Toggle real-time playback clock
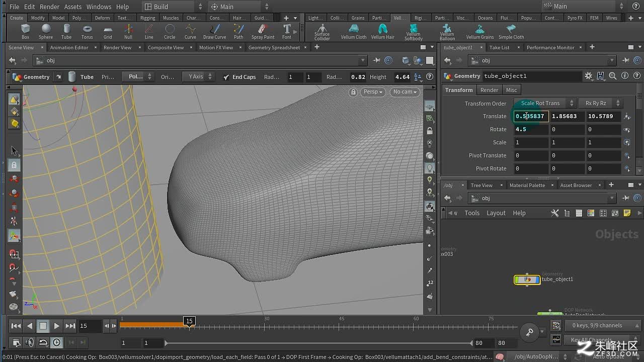This screenshot has width=644, height=362. pyautogui.click(x=57, y=342)
